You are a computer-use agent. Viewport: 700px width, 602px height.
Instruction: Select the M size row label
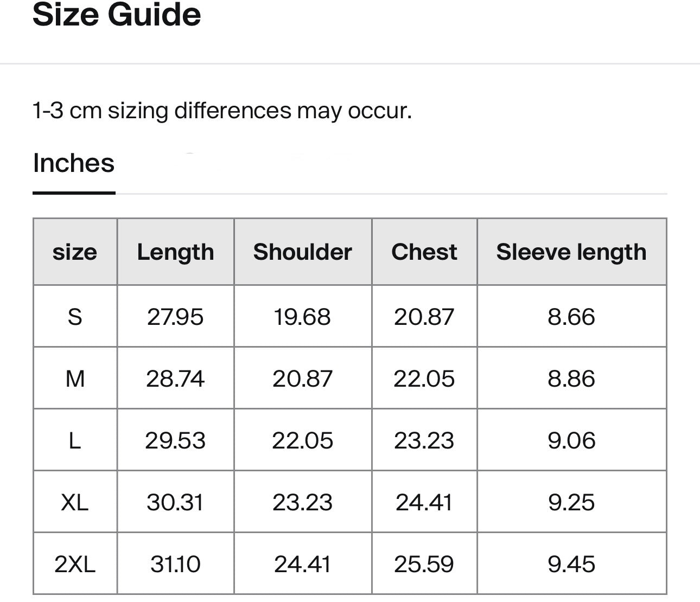[x=75, y=379]
